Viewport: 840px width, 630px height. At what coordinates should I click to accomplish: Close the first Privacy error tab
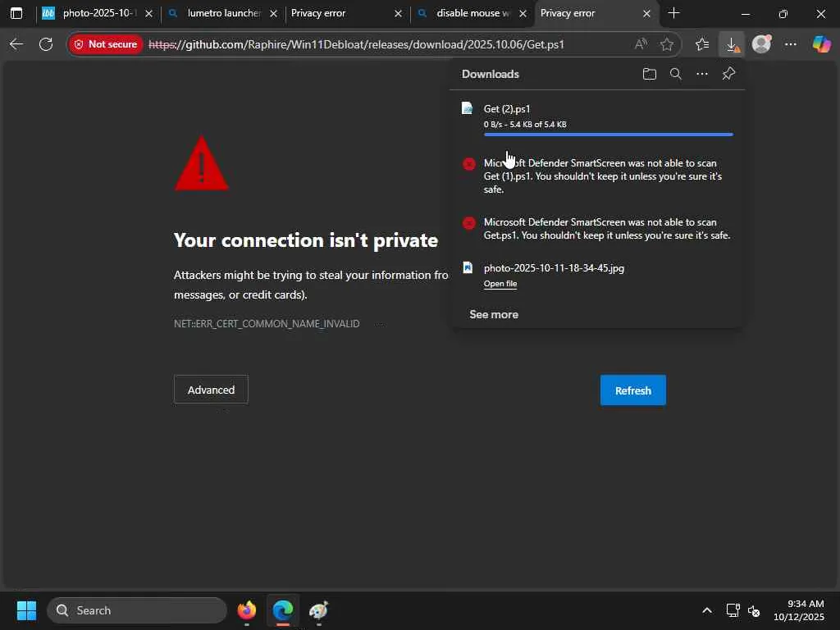coord(398,14)
